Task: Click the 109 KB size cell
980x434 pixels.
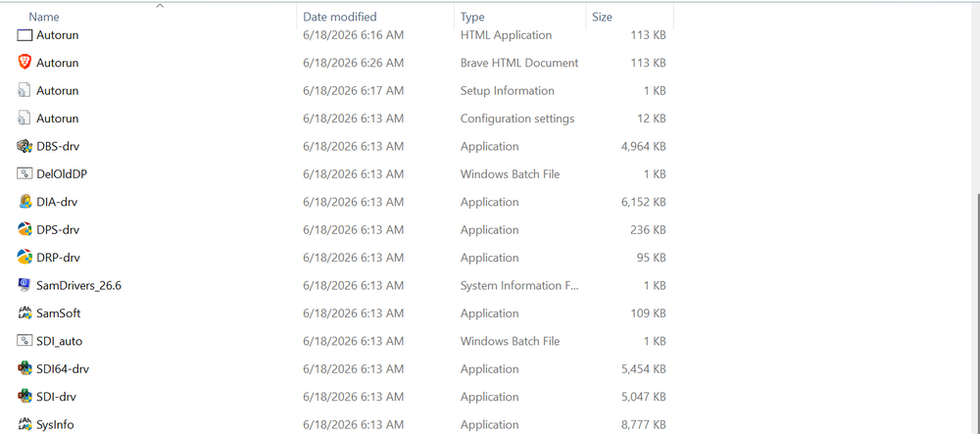Action: coord(648,313)
